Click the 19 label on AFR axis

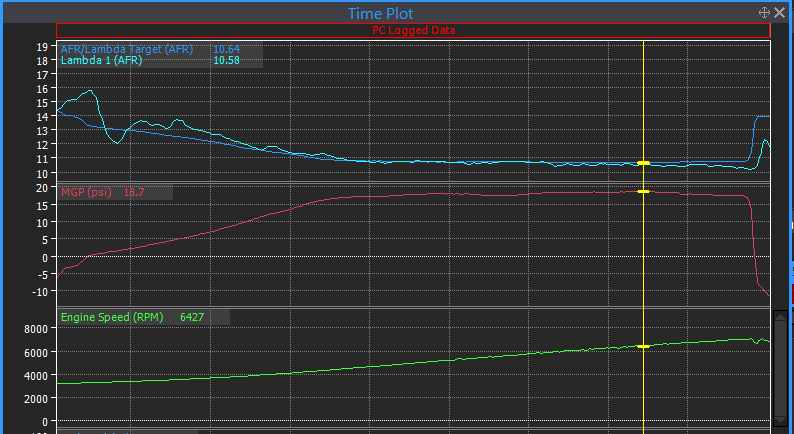pyautogui.click(x=42, y=47)
